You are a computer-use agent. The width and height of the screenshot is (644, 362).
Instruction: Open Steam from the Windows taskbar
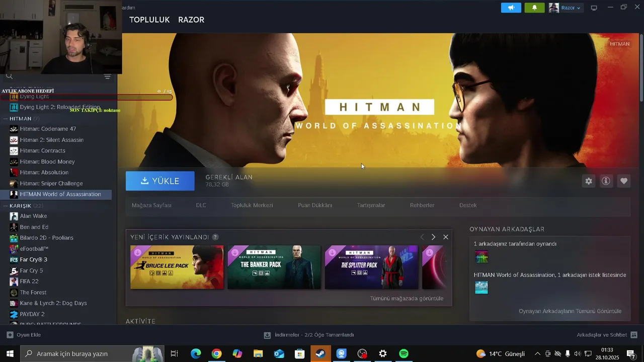tap(320, 353)
